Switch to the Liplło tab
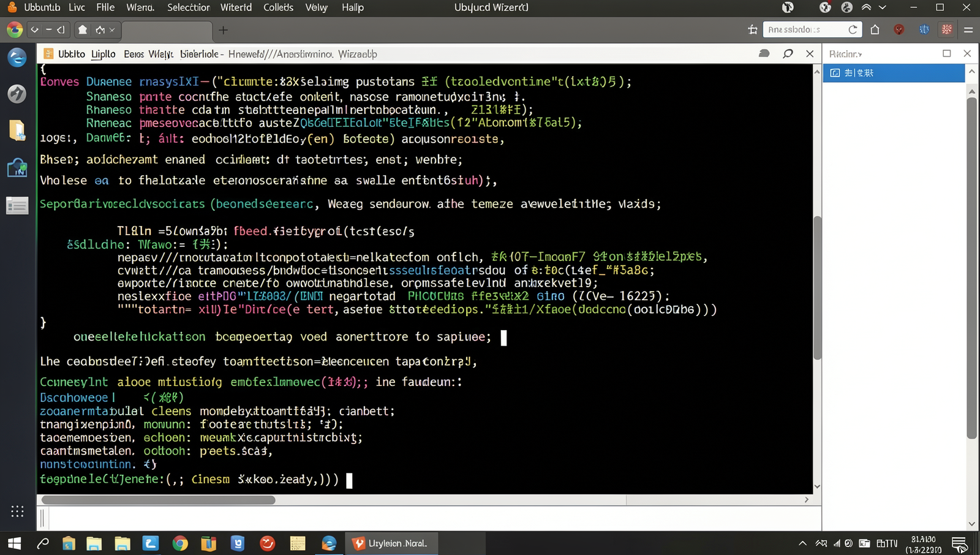 point(104,54)
